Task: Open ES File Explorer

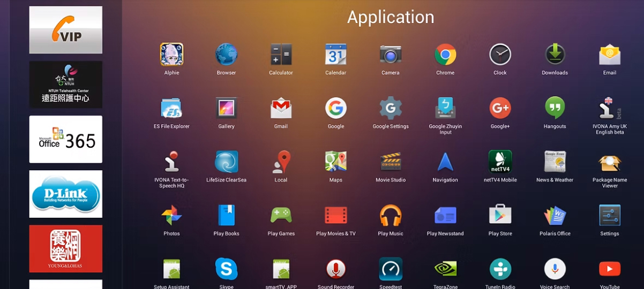Action: coord(171,108)
